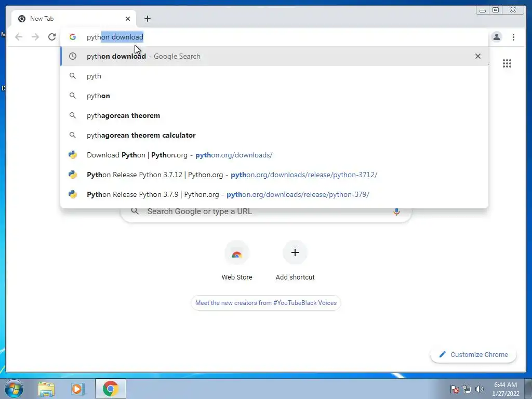Screen dimensions: 532x399
Task: Click the Chrome taskbar icon
Action: (110, 389)
